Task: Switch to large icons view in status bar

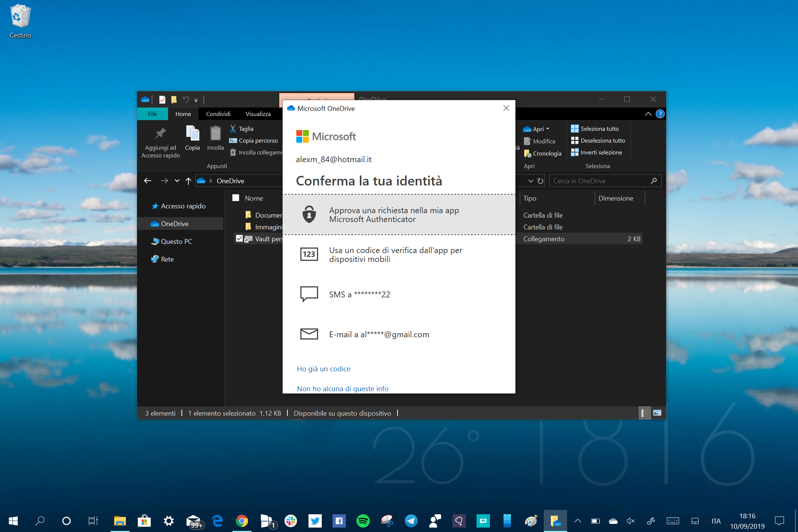Action: (x=657, y=413)
